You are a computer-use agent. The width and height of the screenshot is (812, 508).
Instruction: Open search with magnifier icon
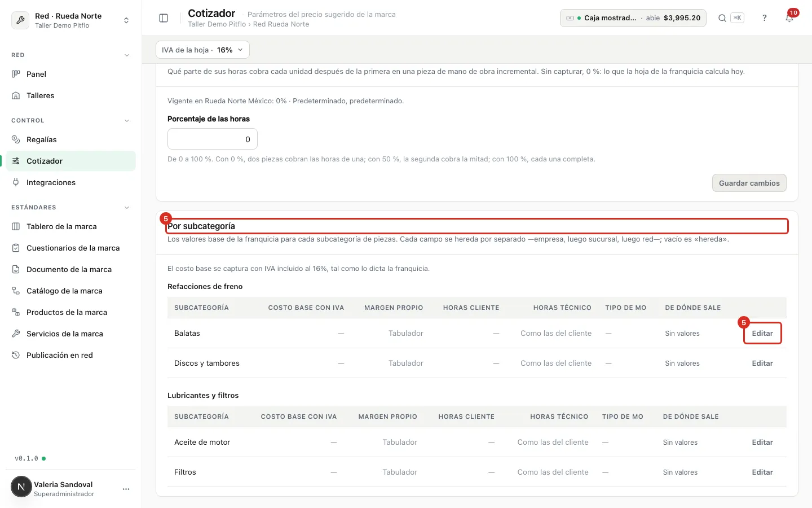pyautogui.click(x=722, y=18)
